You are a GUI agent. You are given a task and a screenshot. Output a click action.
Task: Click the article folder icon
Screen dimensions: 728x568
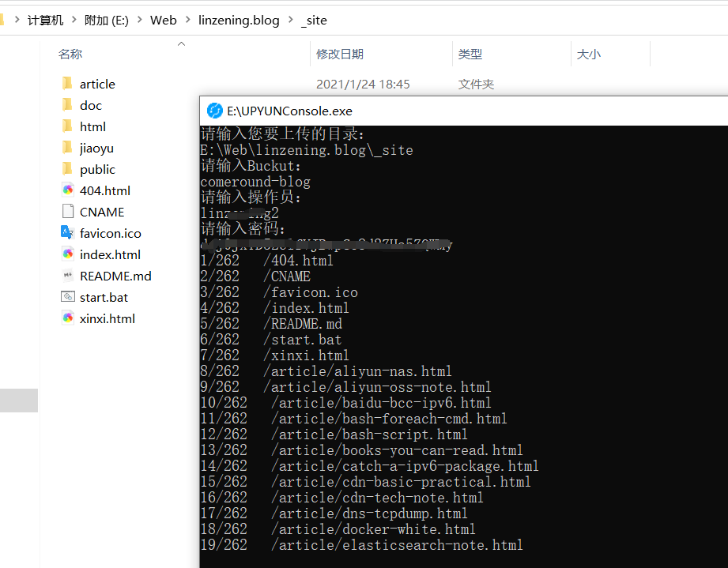pos(67,84)
